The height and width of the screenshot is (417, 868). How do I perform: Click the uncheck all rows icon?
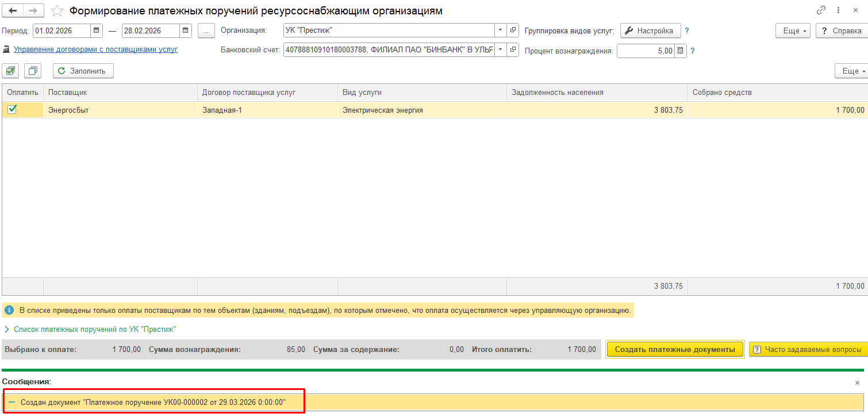[33, 71]
